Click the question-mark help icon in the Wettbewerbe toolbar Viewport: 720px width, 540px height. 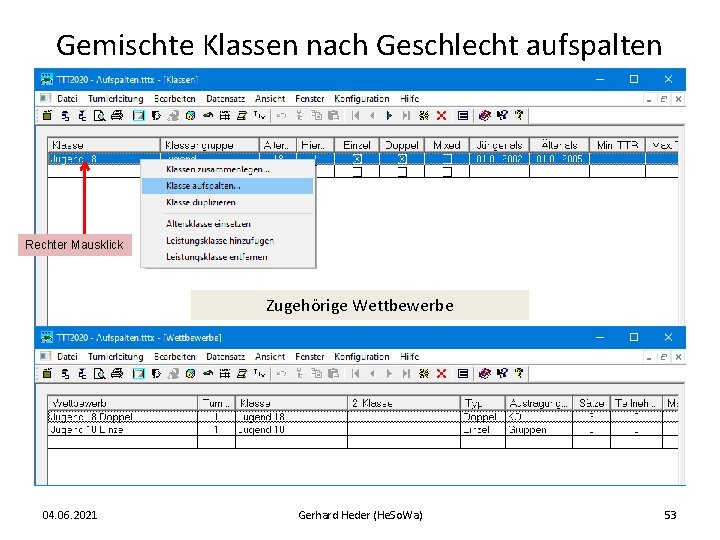coord(519,374)
